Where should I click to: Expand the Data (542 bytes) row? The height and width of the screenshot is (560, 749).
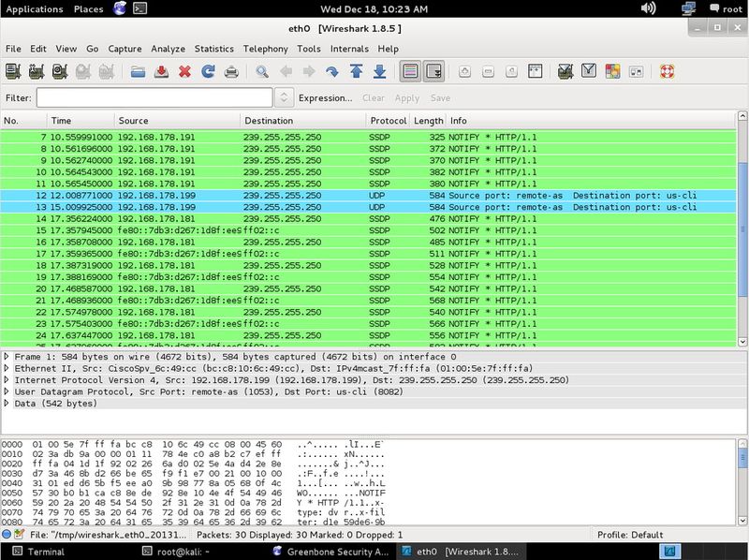coord(7,403)
